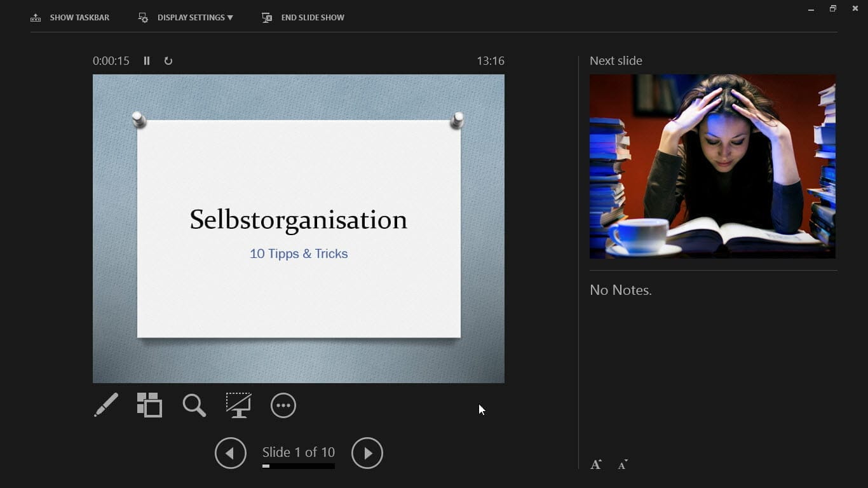
Task: Select the pen and laser pointer tool
Action: [x=106, y=405]
